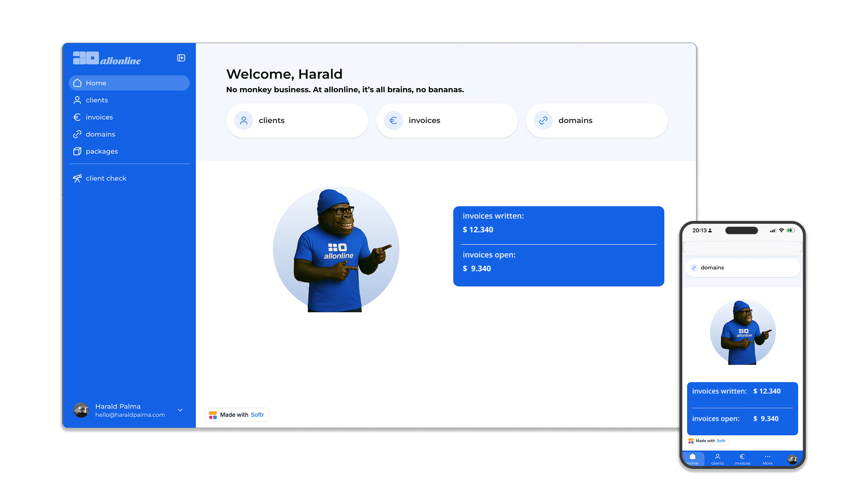This screenshot has height=504, width=853.
Task: Click the box icon beside packages
Action: (x=77, y=151)
